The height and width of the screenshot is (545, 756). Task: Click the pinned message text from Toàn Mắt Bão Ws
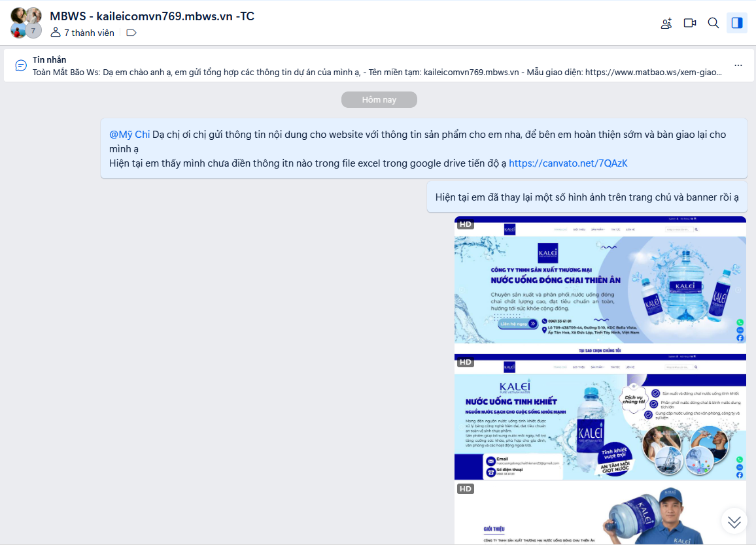(377, 73)
